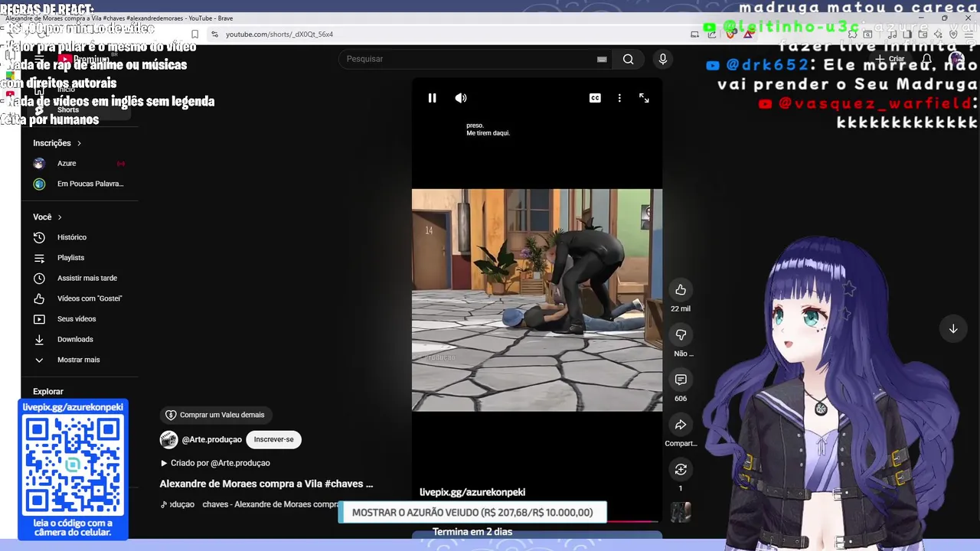
Task: Open Playlists in the sidebar
Action: [80, 258]
